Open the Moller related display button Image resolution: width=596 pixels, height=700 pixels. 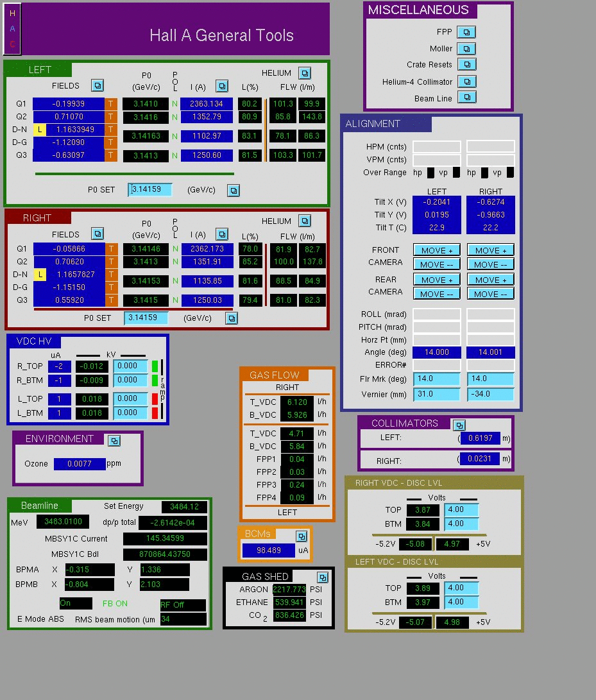point(466,49)
